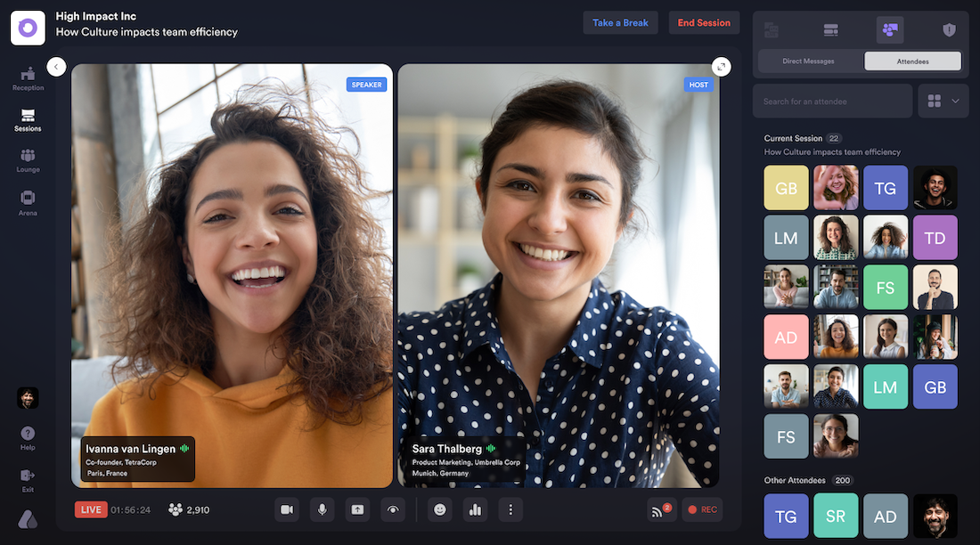Select the Attendees tab

click(x=912, y=61)
